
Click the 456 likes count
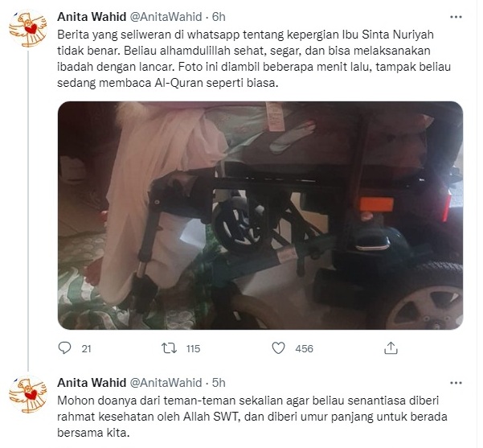pyautogui.click(x=304, y=349)
